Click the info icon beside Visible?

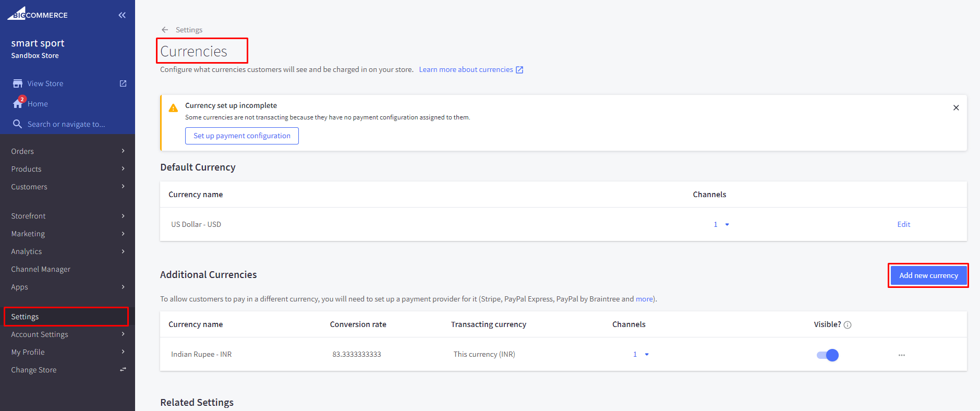[848, 325]
